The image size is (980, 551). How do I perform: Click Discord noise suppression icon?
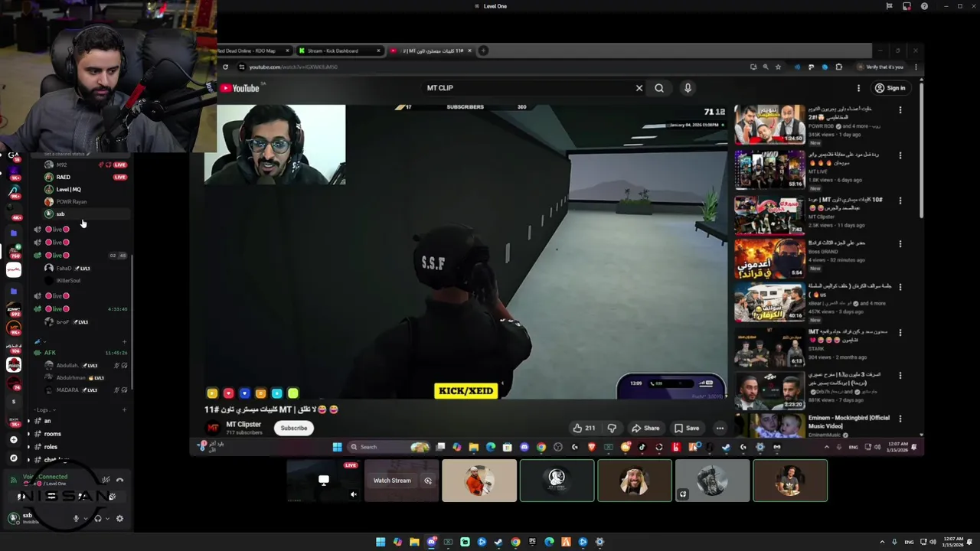(106, 480)
